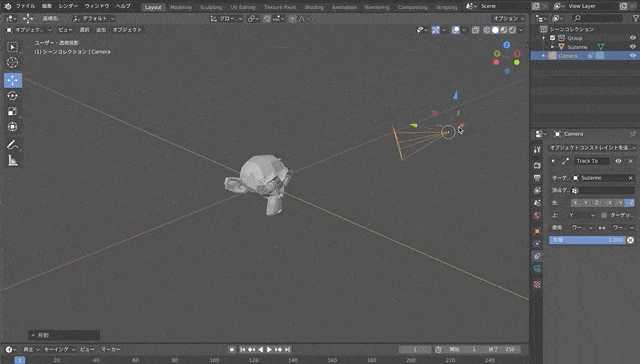This screenshot has height=364, width=640.
Task: Expand the Camera item in outliner
Action: [543, 55]
